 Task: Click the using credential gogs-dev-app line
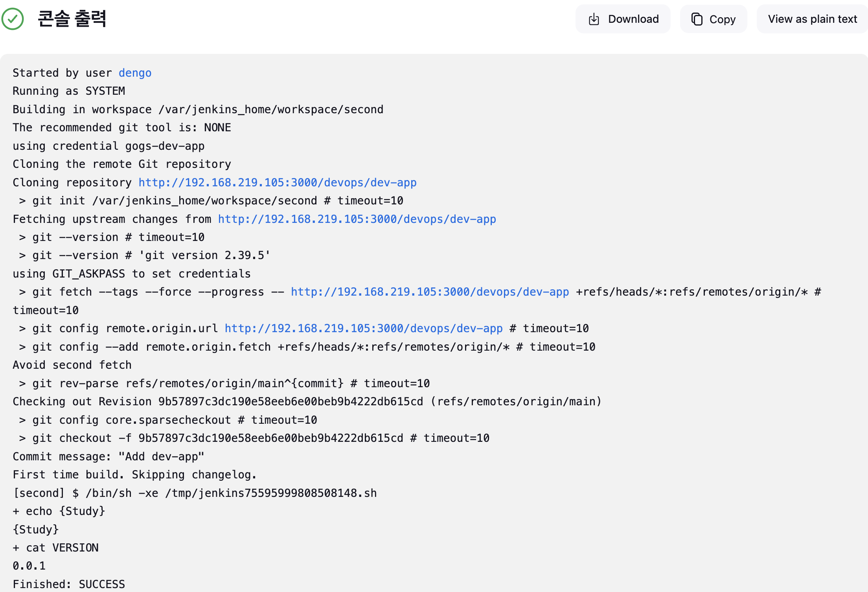[108, 146]
